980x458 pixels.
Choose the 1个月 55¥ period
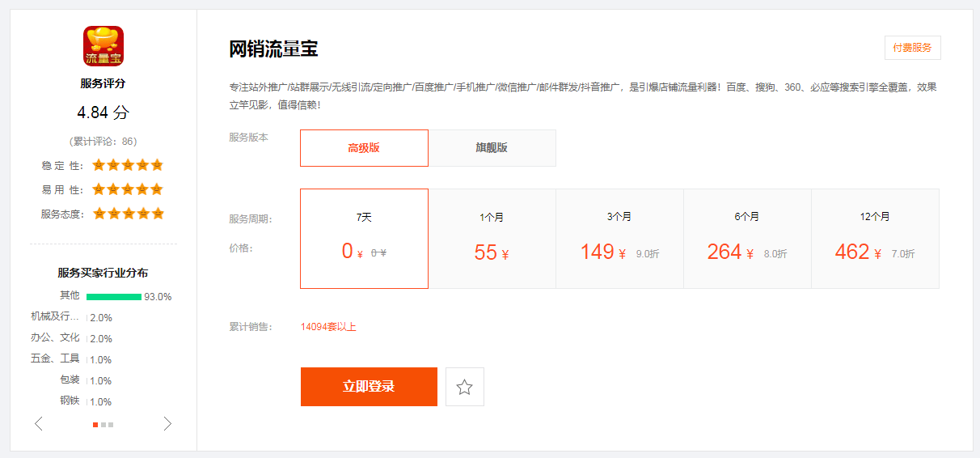[492, 239]
